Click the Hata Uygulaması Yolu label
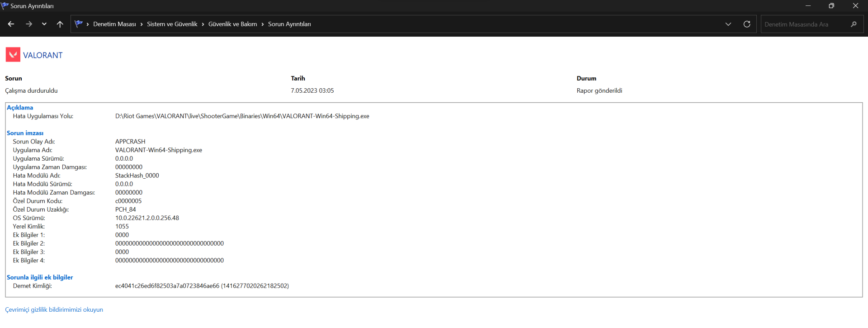868x328 pixels. click(43, 116)
